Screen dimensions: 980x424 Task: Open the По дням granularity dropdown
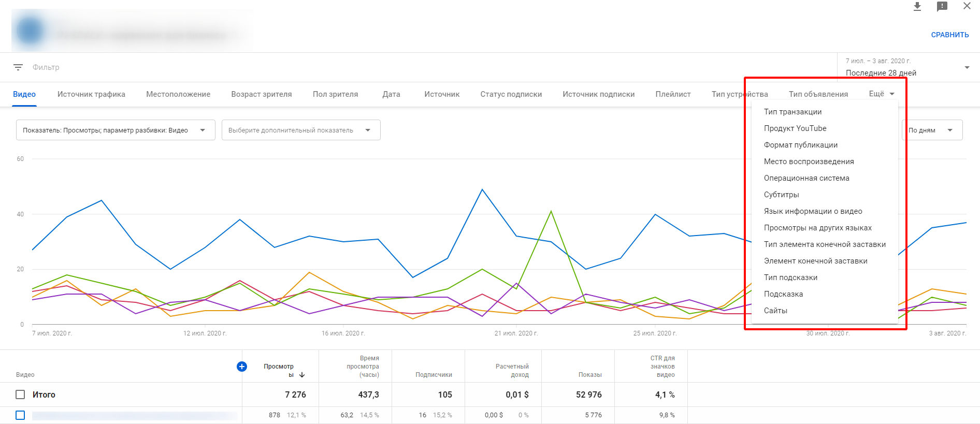(932, 130)
